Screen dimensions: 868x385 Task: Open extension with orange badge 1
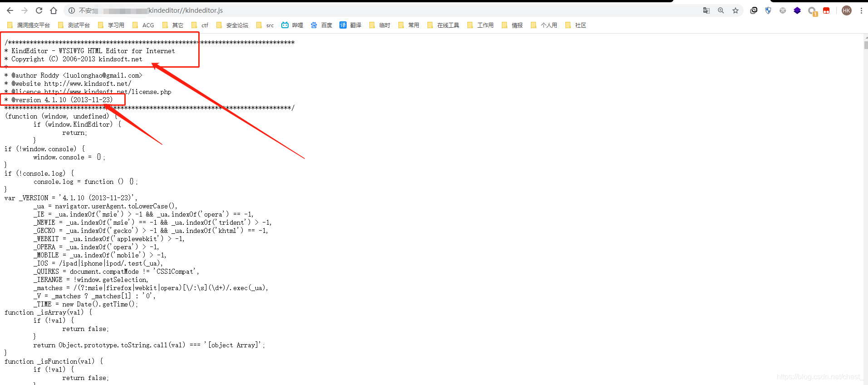coord(812,11)
